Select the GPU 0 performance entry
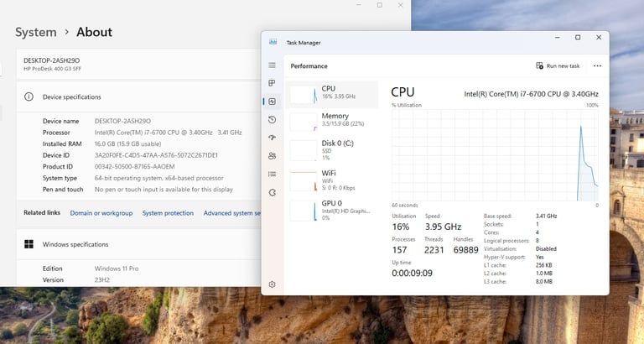This screenshot has height=344, width=644. point(332,210)
